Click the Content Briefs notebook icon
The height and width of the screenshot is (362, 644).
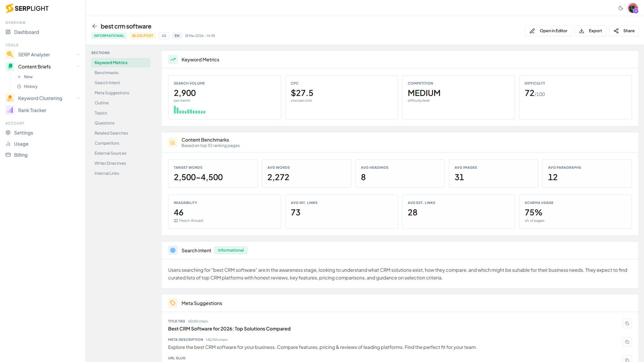[x=9, y=66]
